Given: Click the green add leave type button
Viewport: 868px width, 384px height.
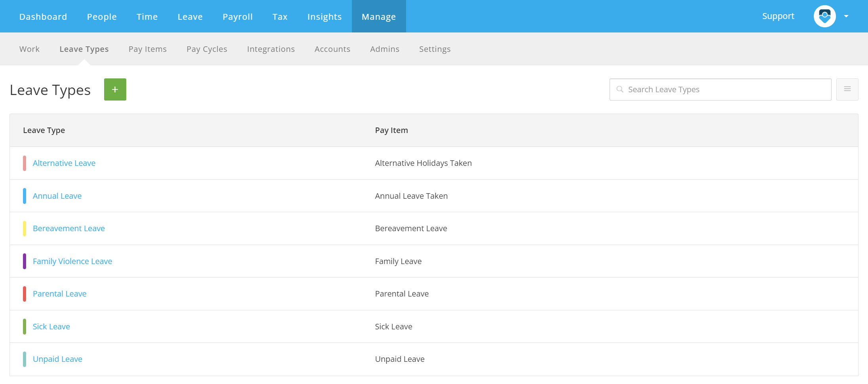Looking at the screenshot, I should pyautogui.click(x=115, y=89).
